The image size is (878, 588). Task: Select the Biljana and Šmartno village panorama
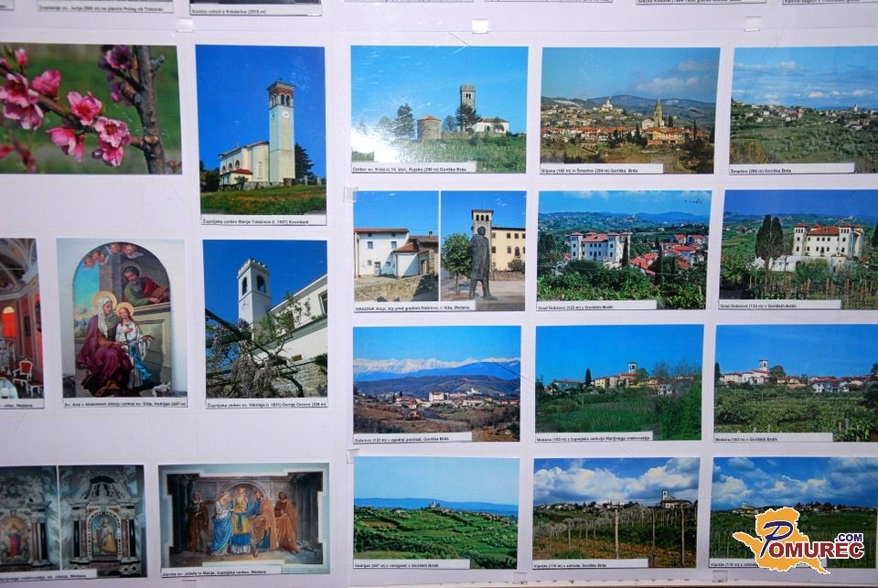[628, 104]
